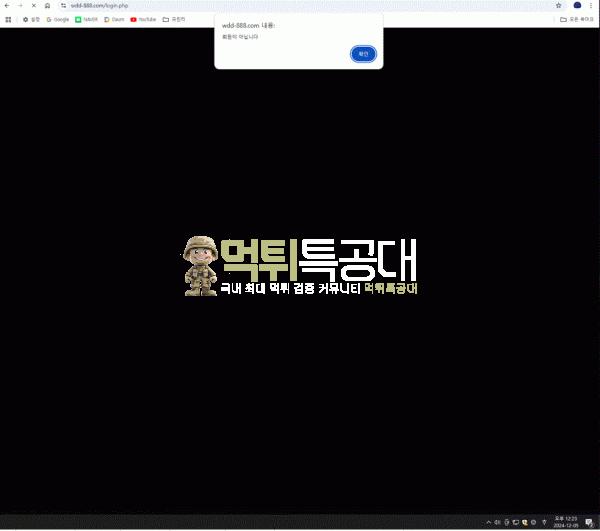
Task: Go forward with the forward arrow
Action: 20,6
